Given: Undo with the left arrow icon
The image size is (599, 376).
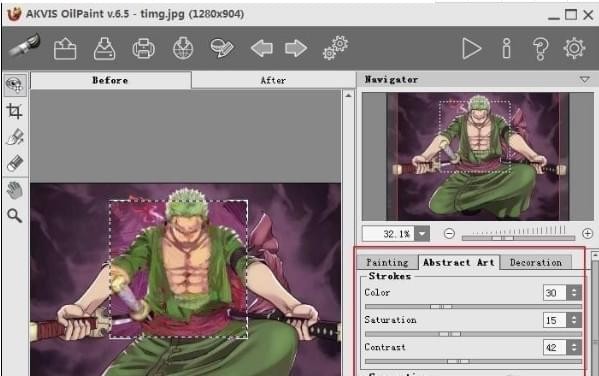Looking at the screenshot, I should pyautogui.click(x=262, y=49).
